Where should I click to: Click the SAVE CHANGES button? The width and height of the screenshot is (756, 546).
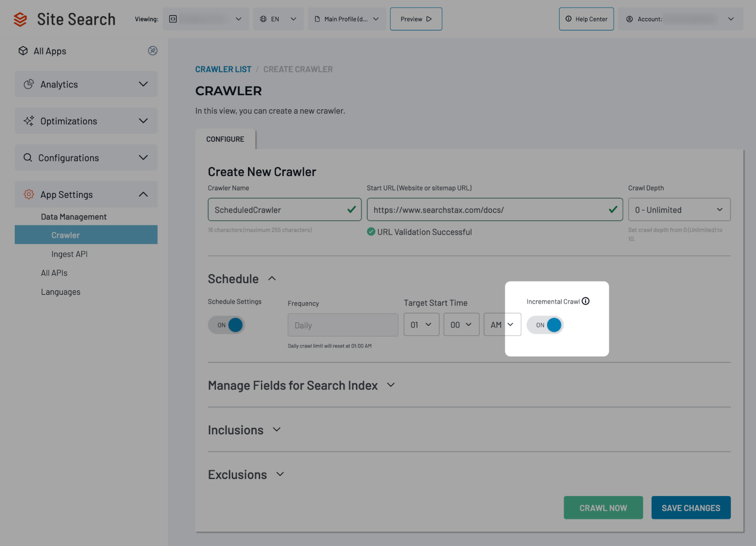pos(691,508)
